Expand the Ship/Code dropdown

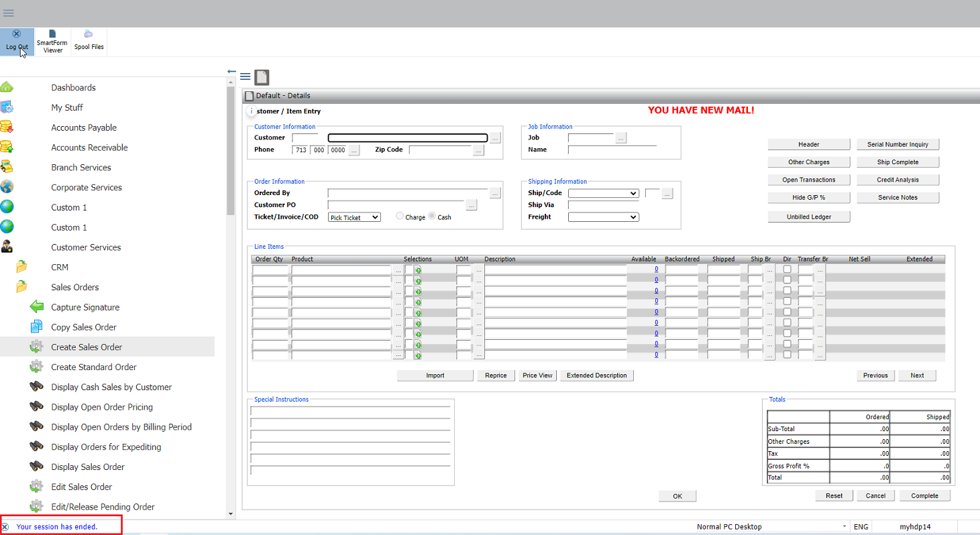tap(603, 193)
